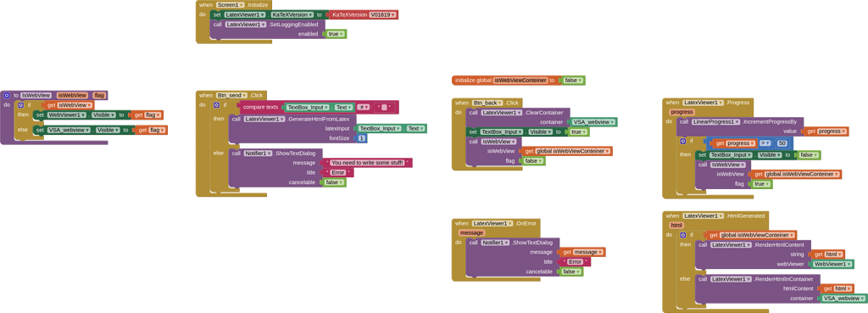
Task: Change the not-equal operator in compare texts
Action: coord(363,108)
